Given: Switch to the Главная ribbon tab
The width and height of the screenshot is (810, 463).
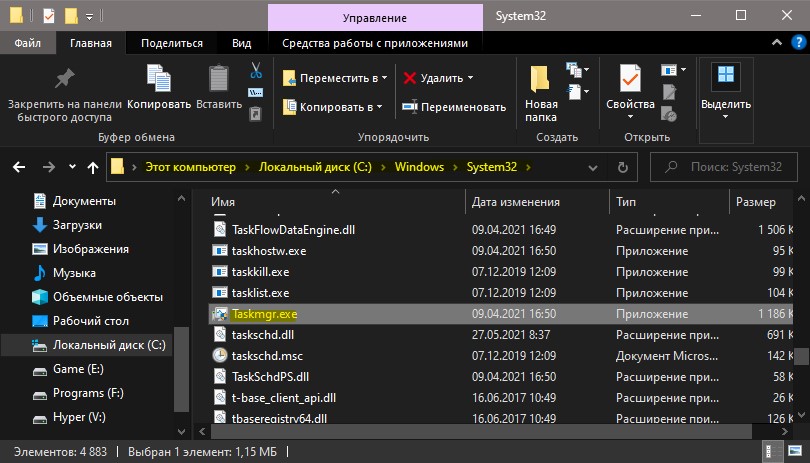Looking at the screenshot, I should click(91, 43).
